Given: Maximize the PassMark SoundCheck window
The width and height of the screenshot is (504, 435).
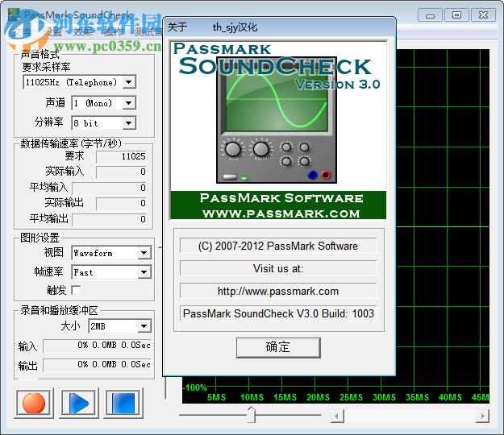Looking at the screenshot, I should [x=456, y=14].
